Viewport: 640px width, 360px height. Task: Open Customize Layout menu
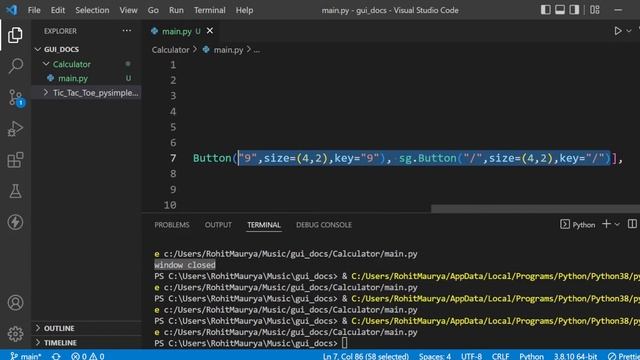[595, 10]
